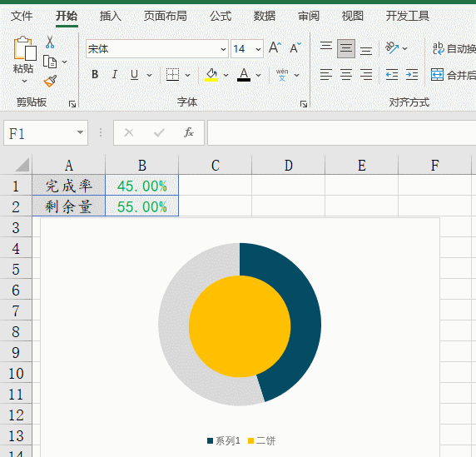Open fill color dropdown arrow
The image size is (476, 457).
[226, 75]
